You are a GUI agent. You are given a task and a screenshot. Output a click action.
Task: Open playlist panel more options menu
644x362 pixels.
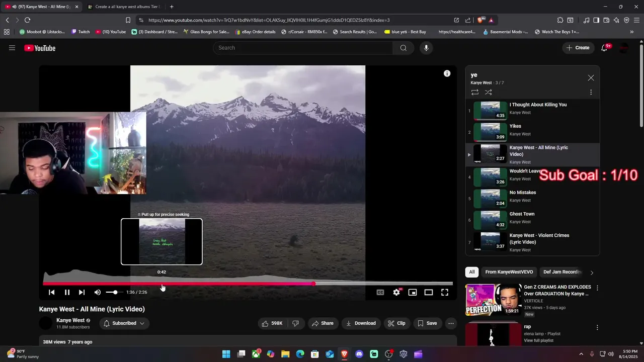[591, 92]
